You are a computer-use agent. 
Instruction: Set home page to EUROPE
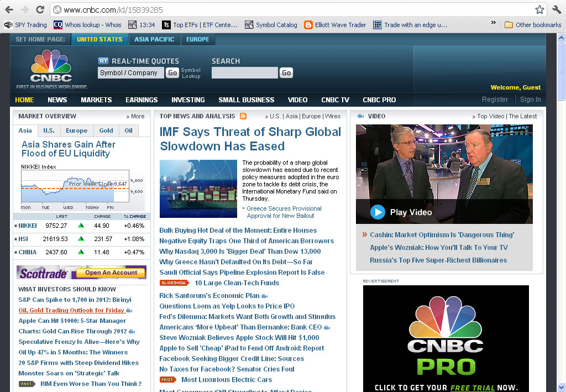pos(198,39)
